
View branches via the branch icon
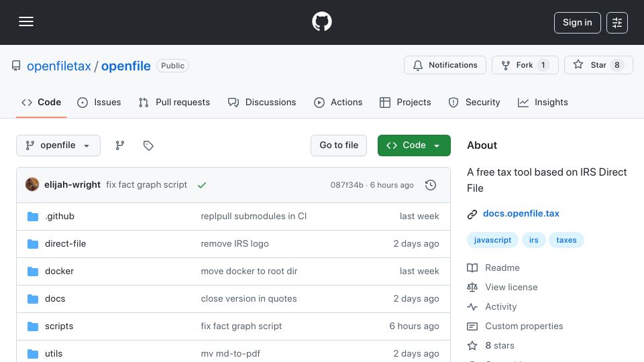(x=119, y=145)
